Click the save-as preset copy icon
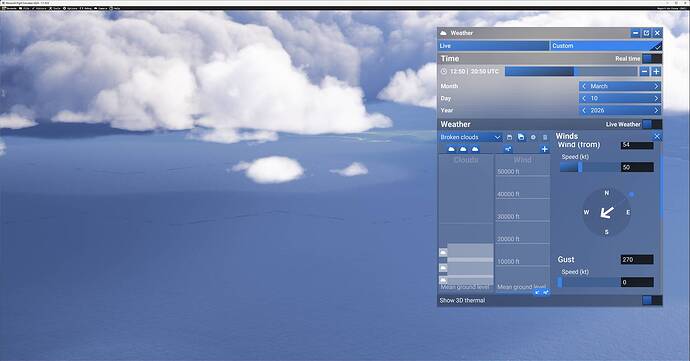The width and height of the screenshot is (690, 361). [x=521, y=137]
